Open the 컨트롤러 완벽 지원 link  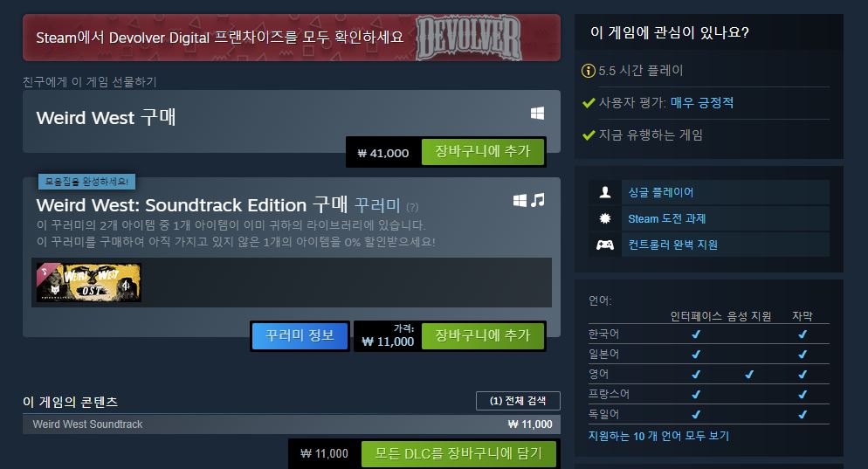click(672, 245)
